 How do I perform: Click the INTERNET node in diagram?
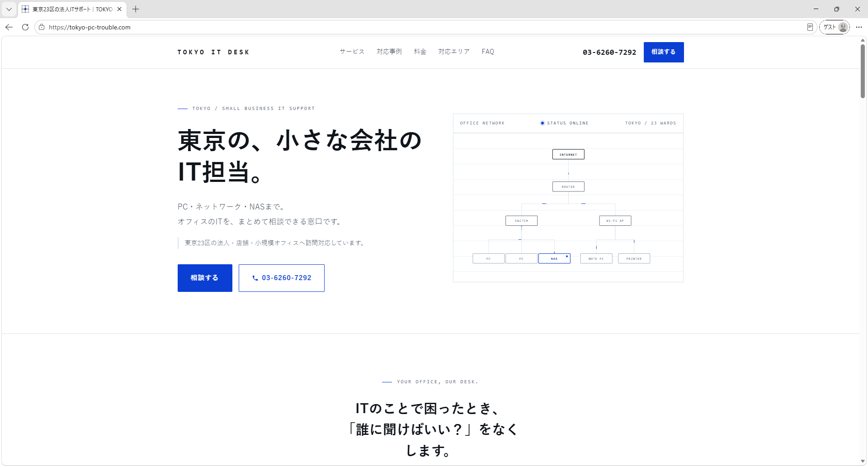pos(568,154)
